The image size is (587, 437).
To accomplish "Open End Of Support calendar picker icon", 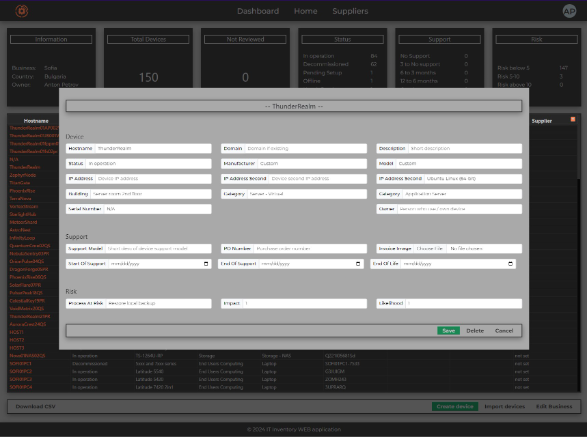I will pyautogui.click(x=358, y=264).
